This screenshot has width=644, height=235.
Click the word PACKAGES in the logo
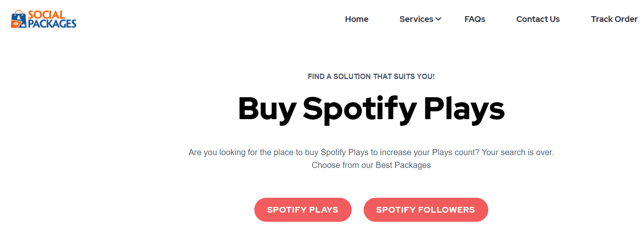point(52,24)
